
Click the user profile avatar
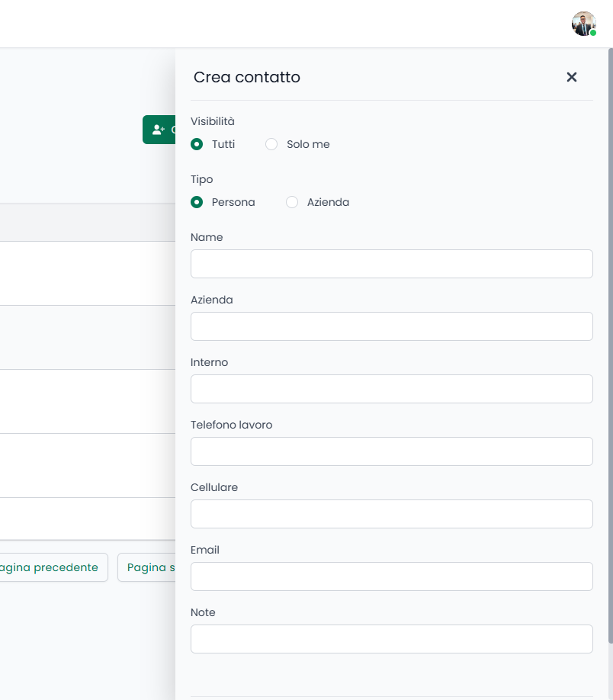coord(583,24)
